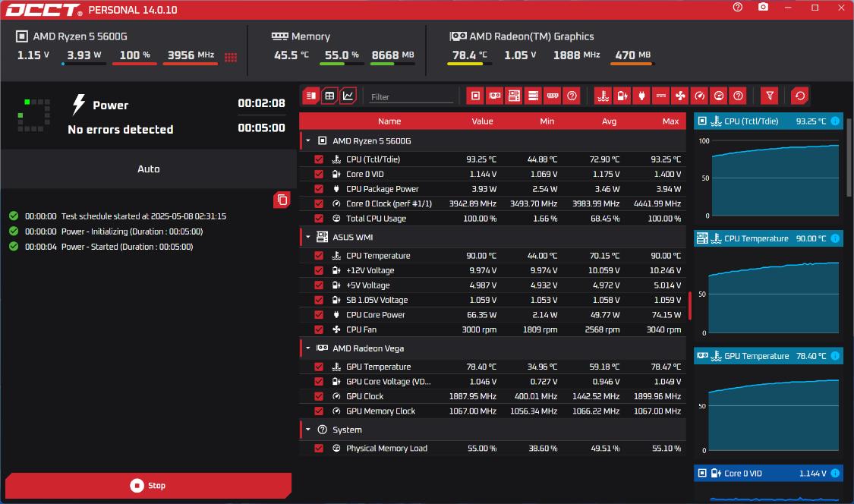This screenshot has height=504, width=854.
Task: Reset sensor min/max values with refresh icon
Action: point(799,96)
